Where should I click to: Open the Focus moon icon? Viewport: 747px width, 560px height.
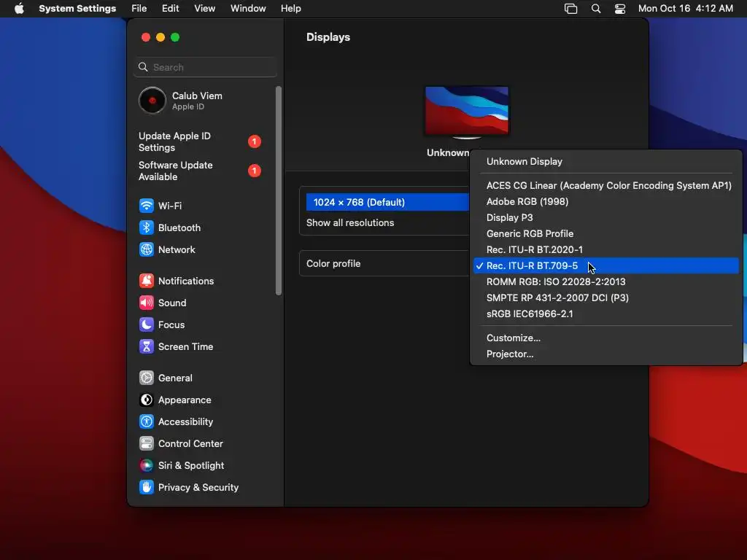146,324
